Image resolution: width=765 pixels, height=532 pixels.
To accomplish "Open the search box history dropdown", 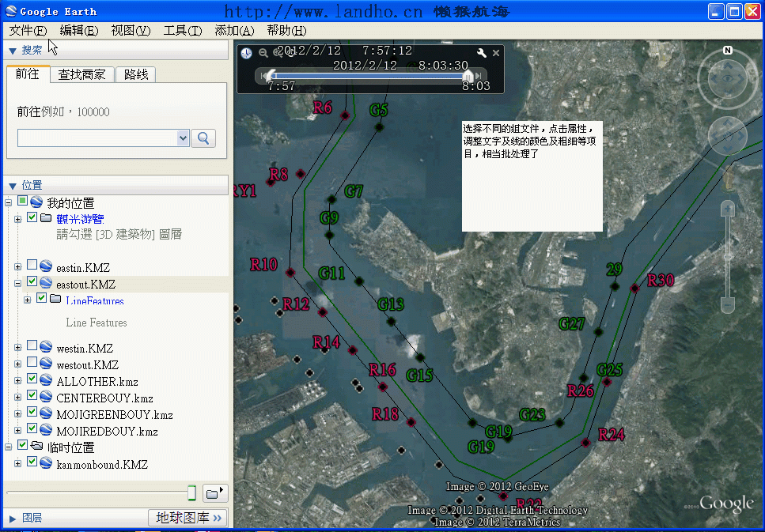I will pos(183,138).
